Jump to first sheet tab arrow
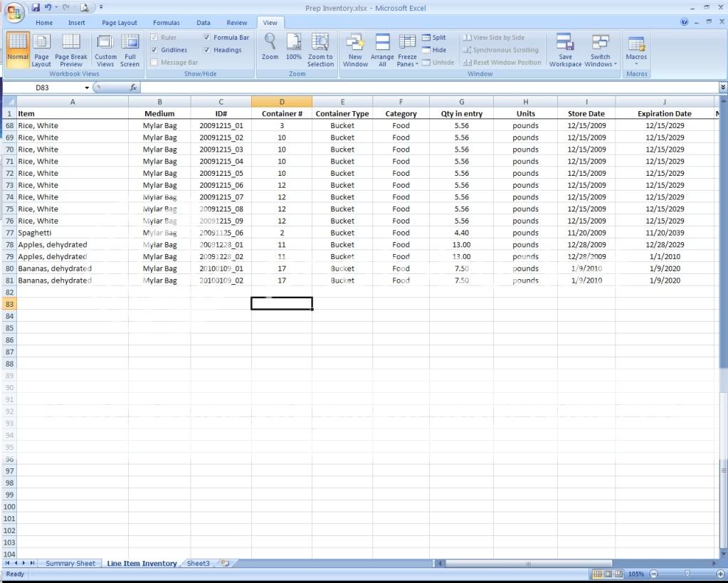 (7, 563)
